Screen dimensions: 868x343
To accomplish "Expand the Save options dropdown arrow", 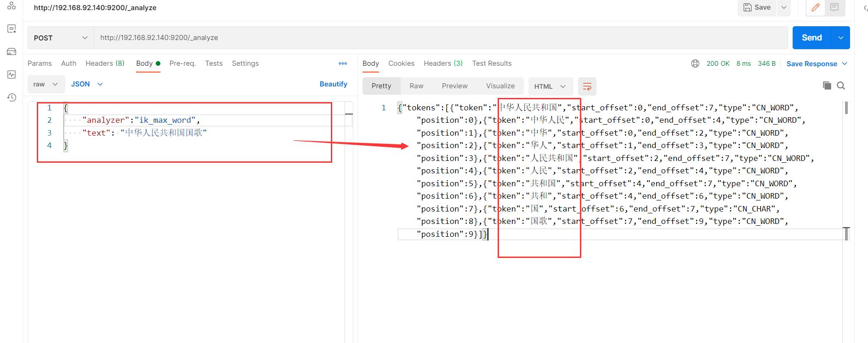I will (x=783, y=7).
